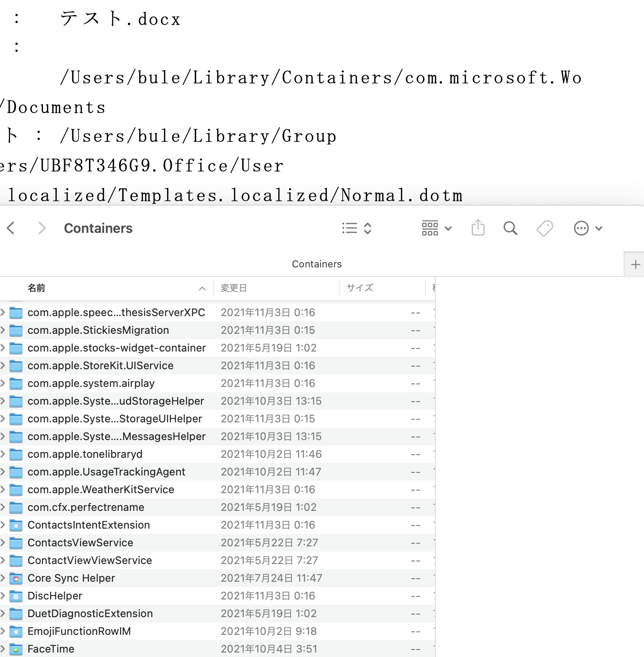
Task: Collapse disclosure triangle for com.cfx.perfectrename
Action: point(3,507)
